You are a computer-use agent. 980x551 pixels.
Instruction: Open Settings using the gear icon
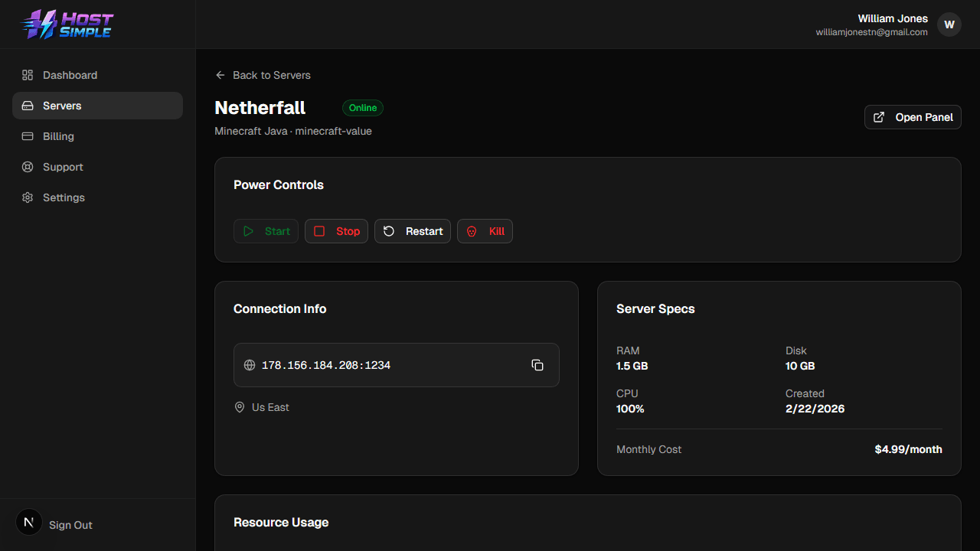coord(28,197)
